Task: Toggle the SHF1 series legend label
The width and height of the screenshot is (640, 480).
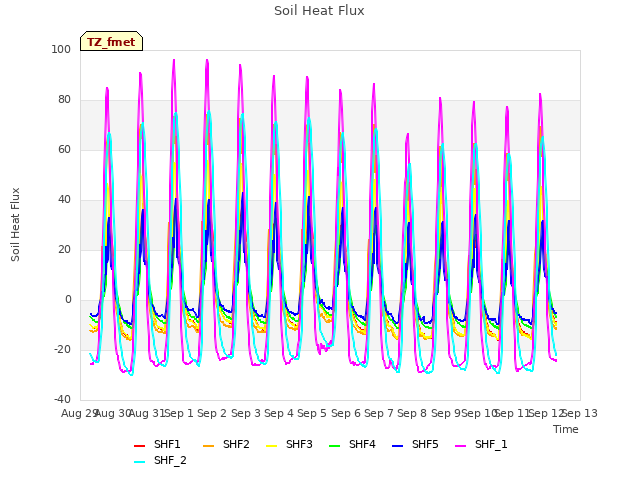Action: (x=167, y=444)
